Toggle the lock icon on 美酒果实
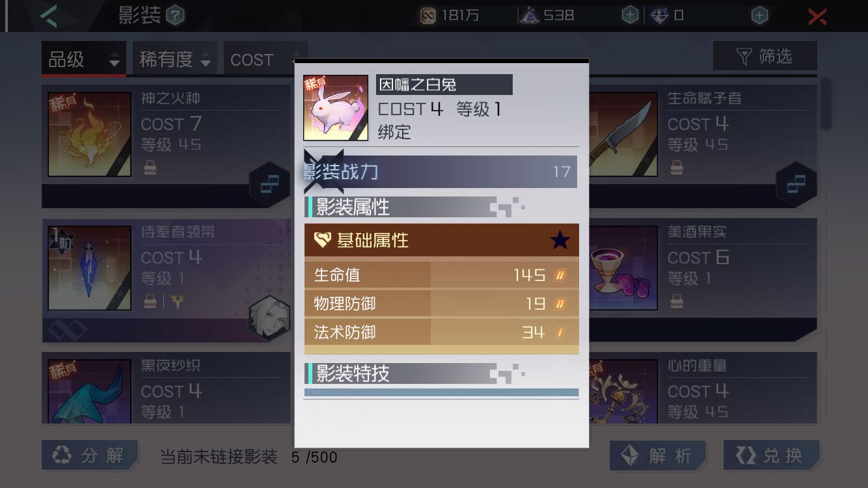868x488 pixels. pos(676,301)
